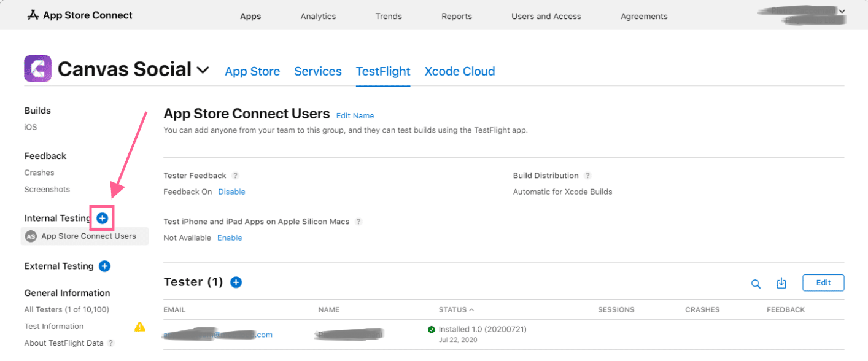This screenshot has height=361, width=868.
Task: Switch to the App Store tab
Action: 252,71
